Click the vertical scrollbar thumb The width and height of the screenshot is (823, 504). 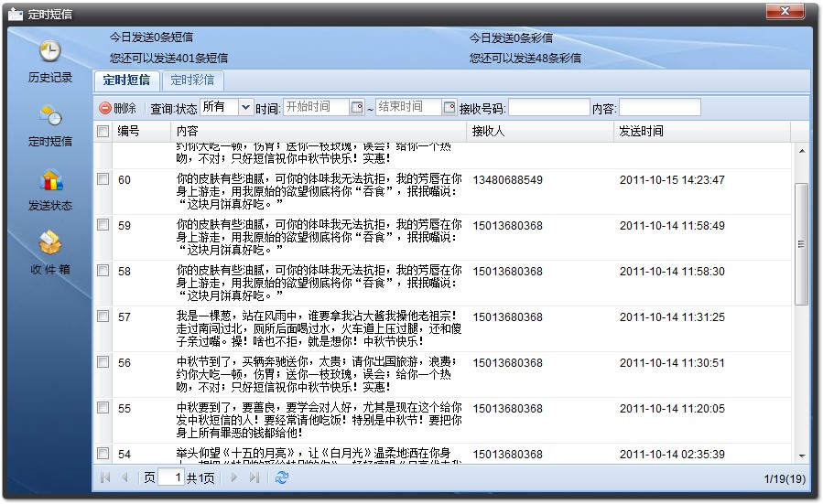[801, 244]
